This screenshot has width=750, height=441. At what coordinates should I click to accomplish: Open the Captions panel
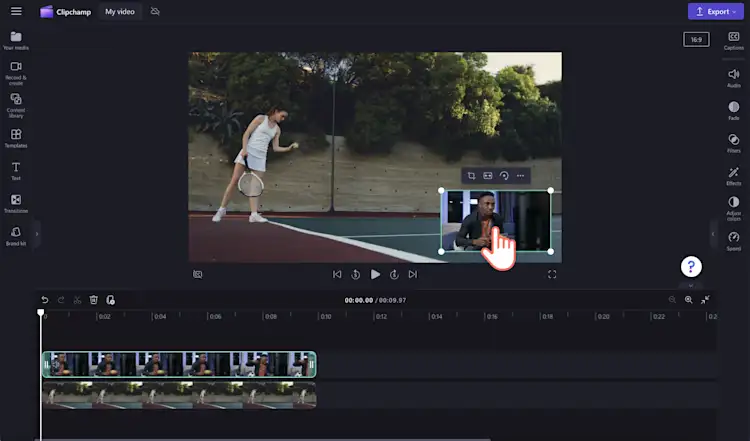click(x=733, y=41)
